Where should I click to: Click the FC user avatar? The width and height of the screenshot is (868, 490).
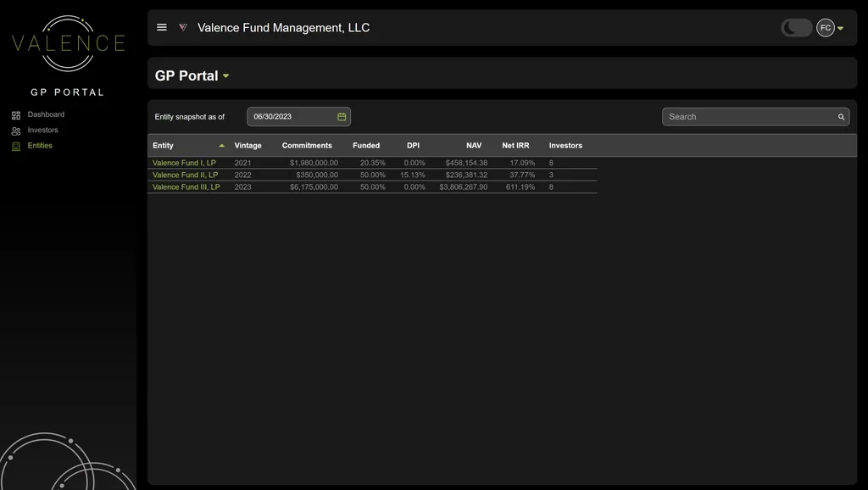825,28
